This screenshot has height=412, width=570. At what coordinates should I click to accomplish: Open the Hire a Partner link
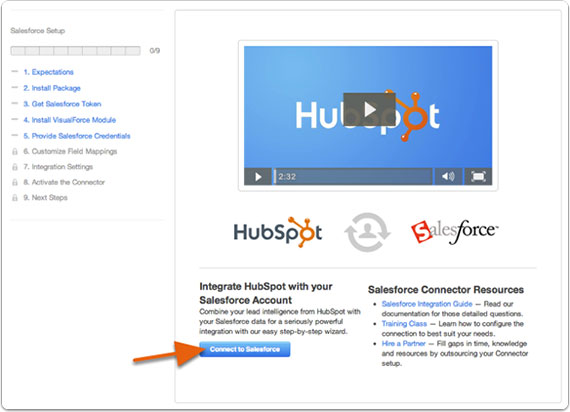404,343
